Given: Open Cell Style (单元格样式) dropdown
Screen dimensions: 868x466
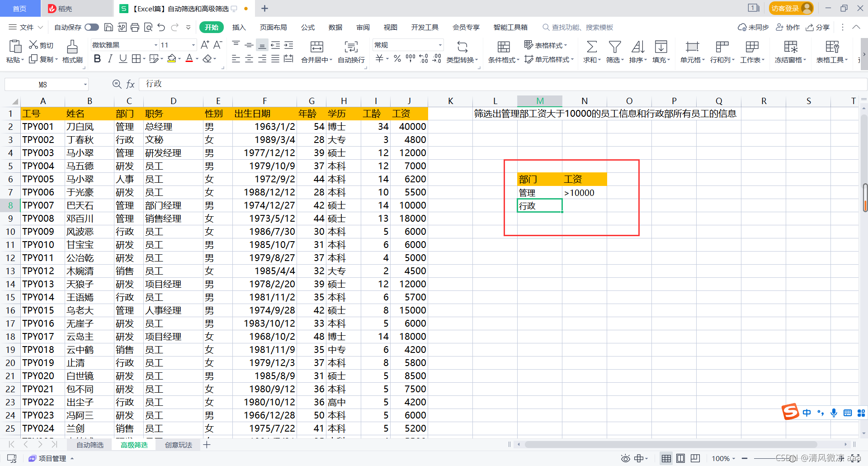Looking at the screenshot, I should (x=549, y=59).
